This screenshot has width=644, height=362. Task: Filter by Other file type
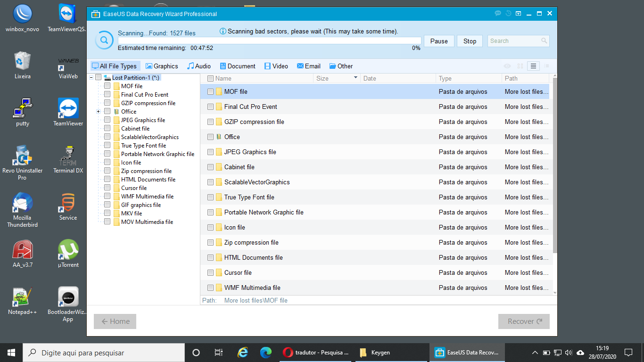click(341, 66)
